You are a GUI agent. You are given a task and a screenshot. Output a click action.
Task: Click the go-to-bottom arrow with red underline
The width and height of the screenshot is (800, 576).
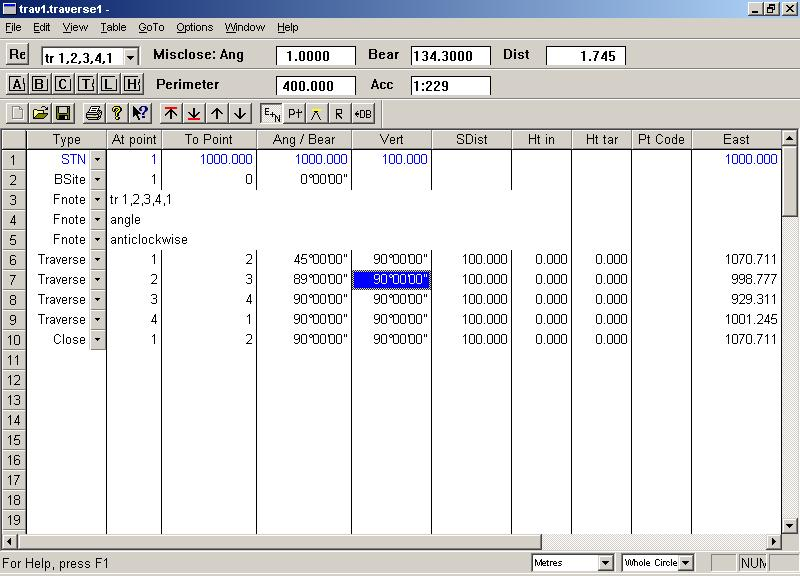click(x=194, y=114)
